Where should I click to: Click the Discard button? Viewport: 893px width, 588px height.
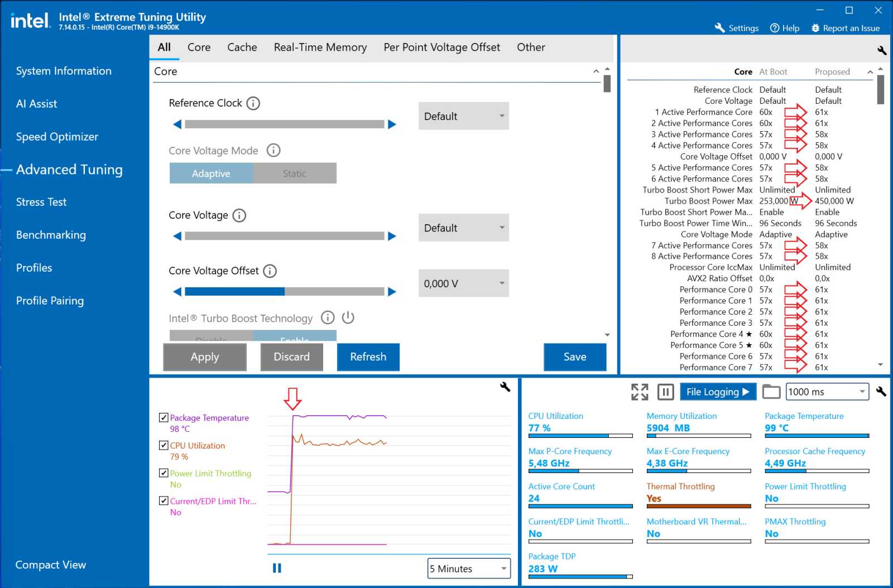click(x=291, y=357)
